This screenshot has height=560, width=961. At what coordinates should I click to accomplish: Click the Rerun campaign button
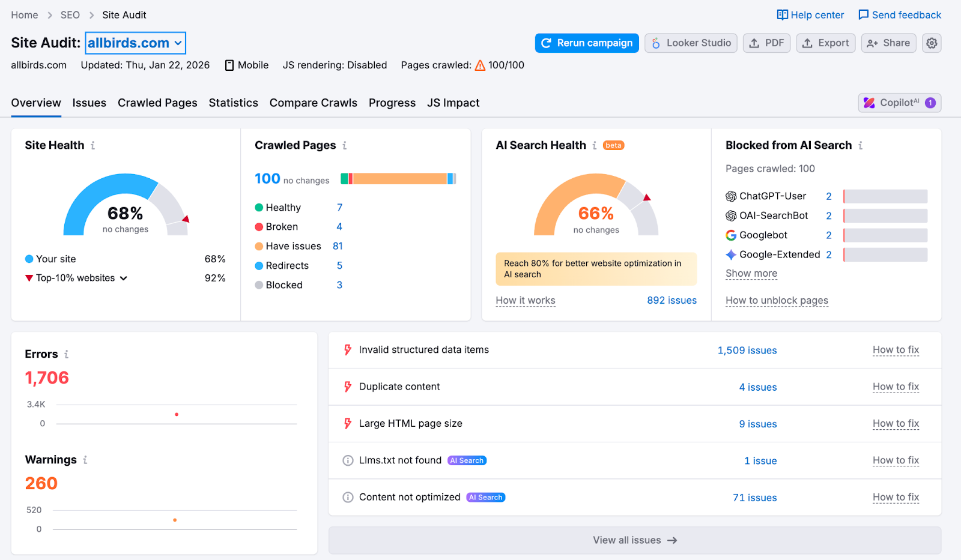click(586, 43)
